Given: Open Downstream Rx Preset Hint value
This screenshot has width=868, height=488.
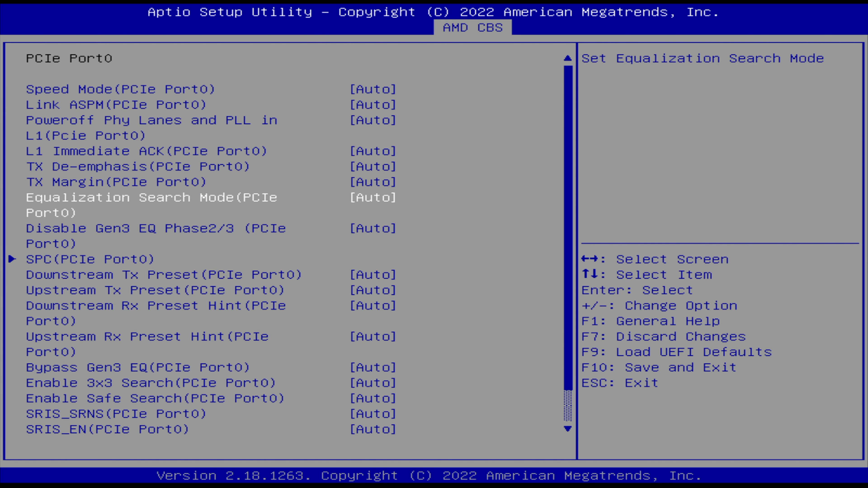Looking at the screenshot, I should [x=373, y=306].
